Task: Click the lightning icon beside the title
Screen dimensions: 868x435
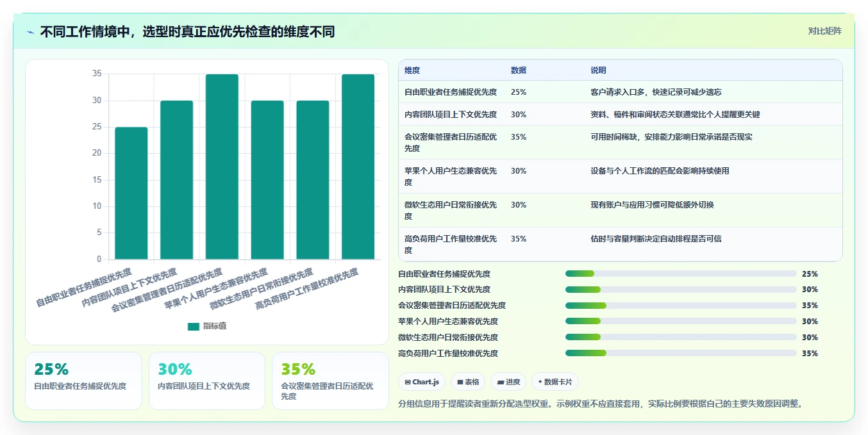Action: coord(30,32)
